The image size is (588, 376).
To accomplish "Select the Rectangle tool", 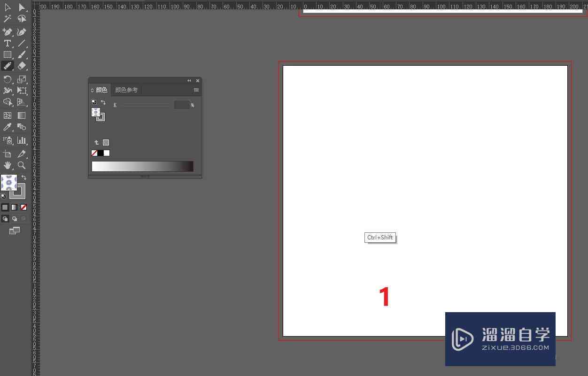I will point(8,54).
